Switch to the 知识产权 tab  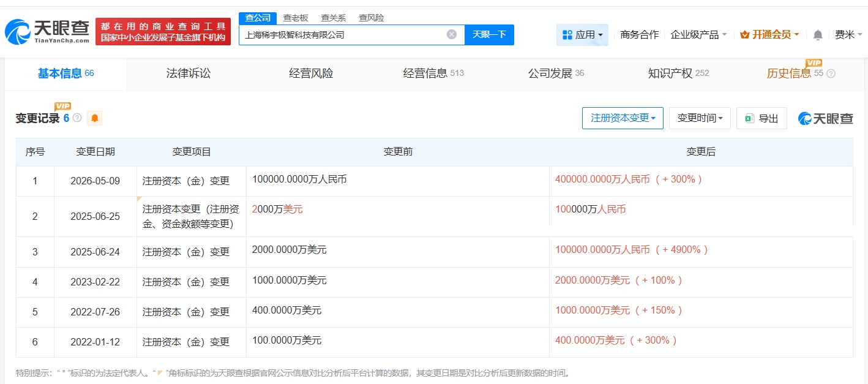[678, 73]
